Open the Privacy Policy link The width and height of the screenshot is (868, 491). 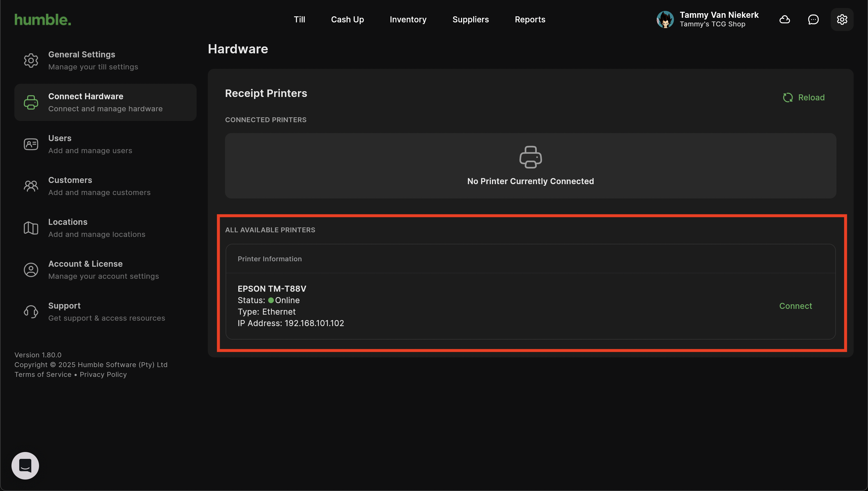(103, 374)
